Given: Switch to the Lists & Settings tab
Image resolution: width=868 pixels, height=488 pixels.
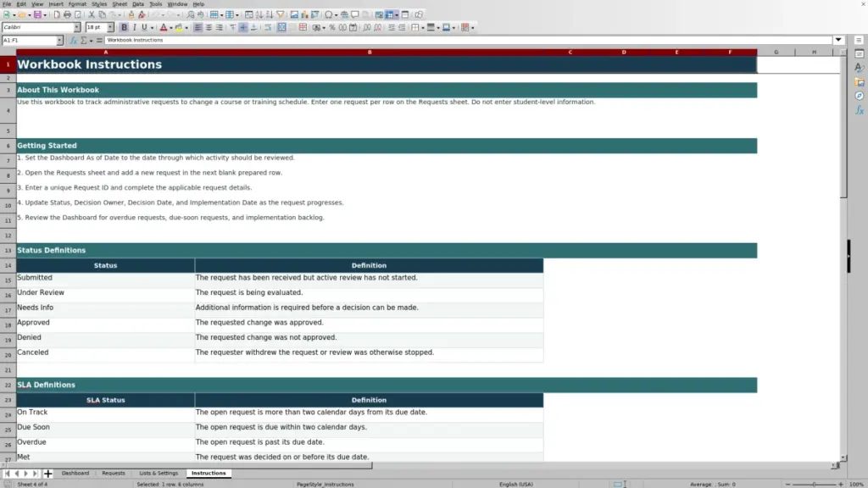Looking at the screenshot, I should (x=159, y=473).
